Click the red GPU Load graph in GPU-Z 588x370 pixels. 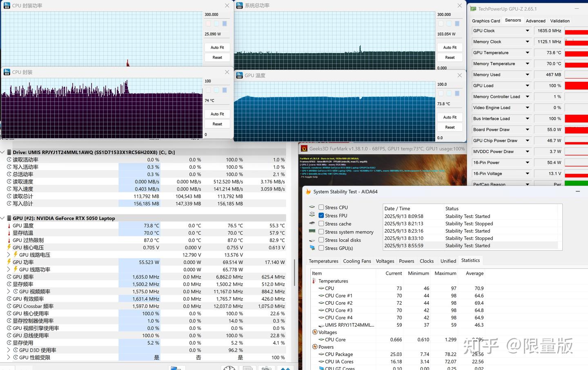tap(576, 86)
